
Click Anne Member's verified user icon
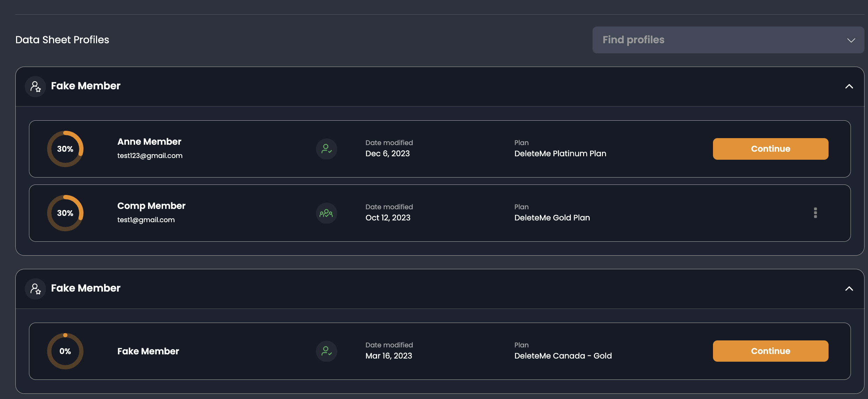point(326,149)
